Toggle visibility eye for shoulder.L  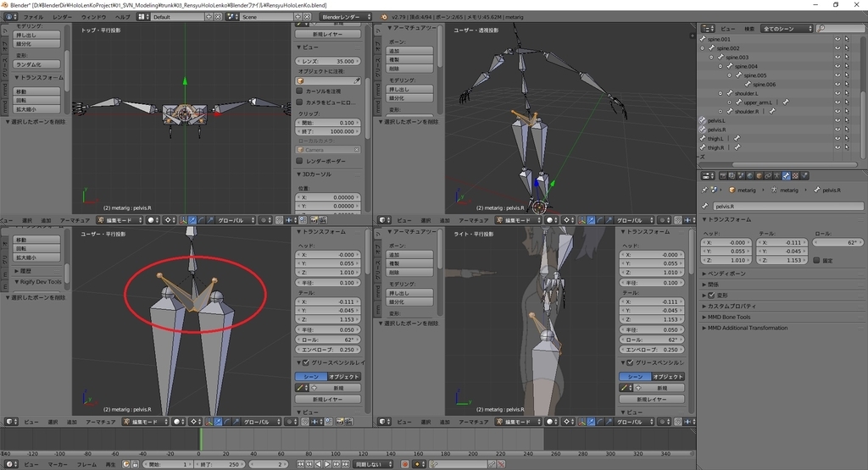(837, 93)
